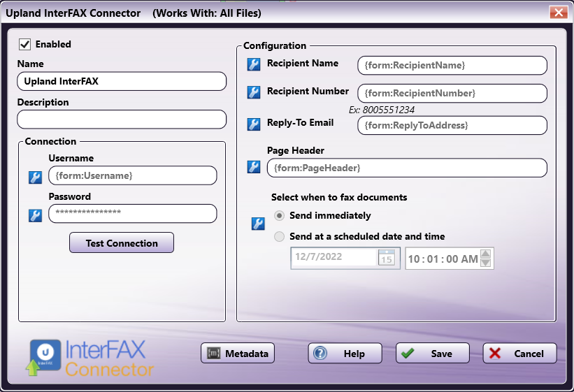This screenshot has height=392, width=574.
Task: Click the empty Description field
Action: coord(122,119)
